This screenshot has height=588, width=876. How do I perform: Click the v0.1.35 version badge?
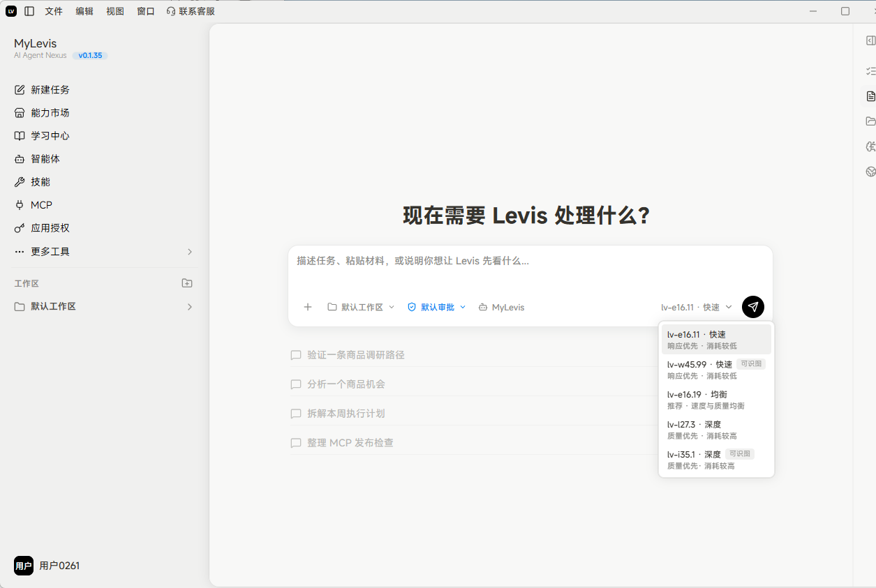pos(90,55)
